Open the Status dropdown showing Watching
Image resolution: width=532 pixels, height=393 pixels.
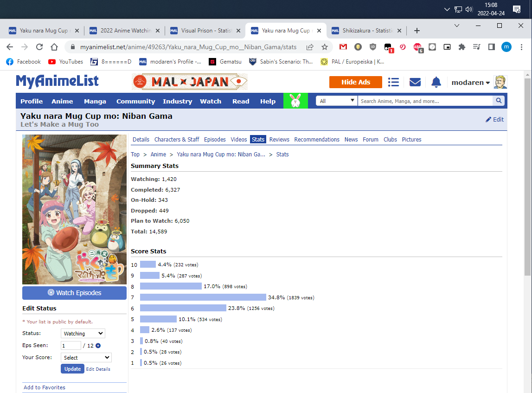83,333
